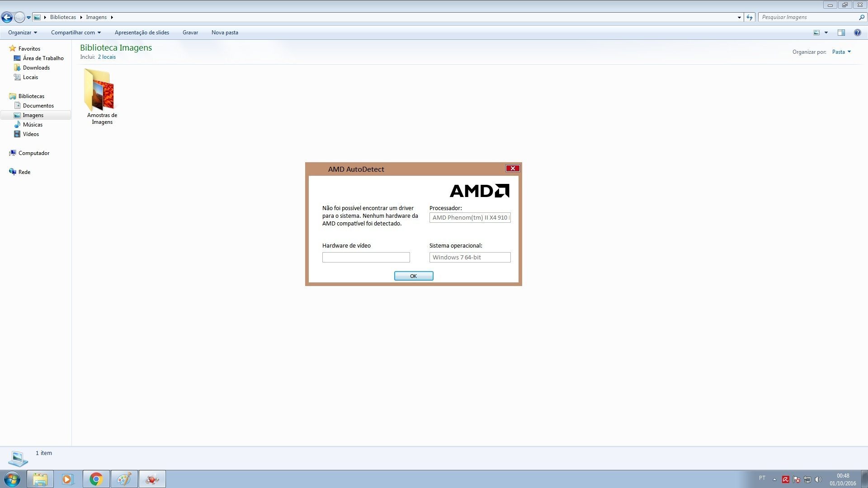This screenshot has height=488, width=868.
Task: Click the Avira antivirus tray icon
Action: (786, 479)
